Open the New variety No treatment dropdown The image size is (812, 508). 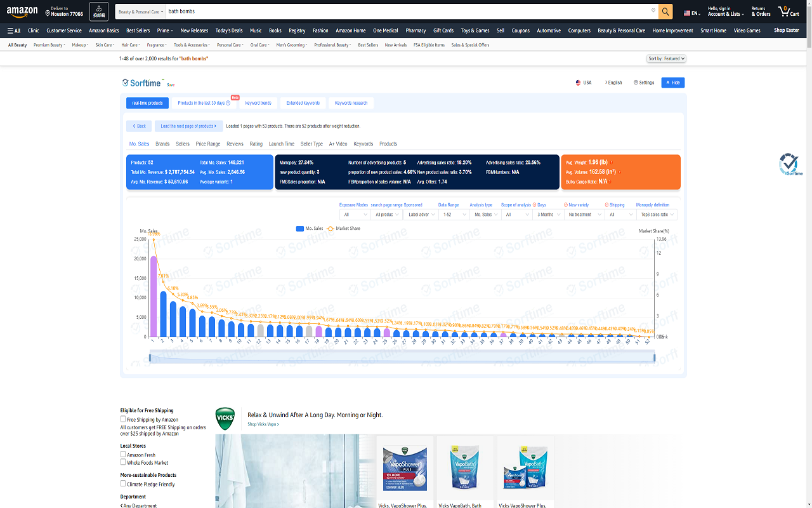[x=584, y=215]
